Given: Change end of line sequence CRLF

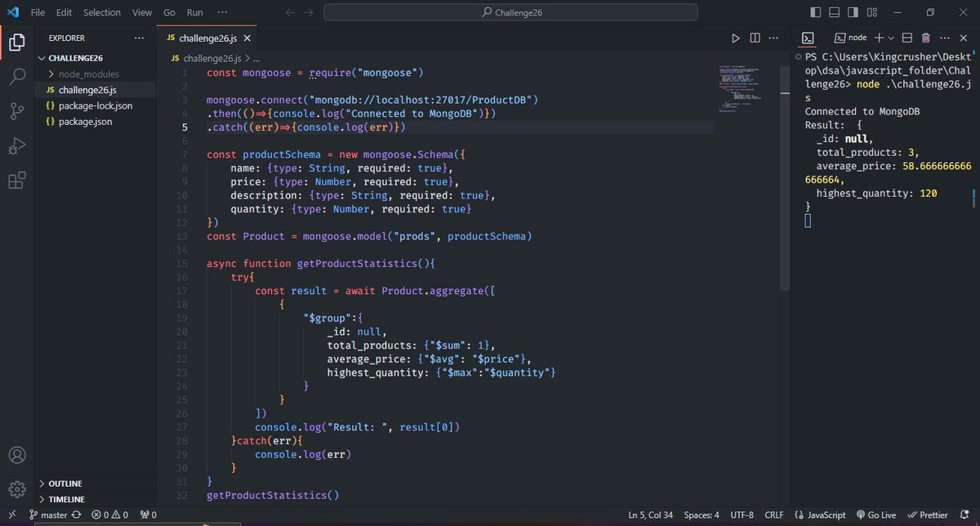Looking at the screenshot, I should (x=773, y=515).
